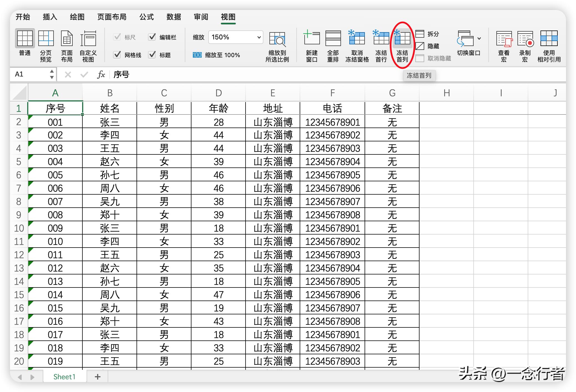
Task: Uncheck the Gridlines (网格线) checkbox
Action: pos(117,55)
